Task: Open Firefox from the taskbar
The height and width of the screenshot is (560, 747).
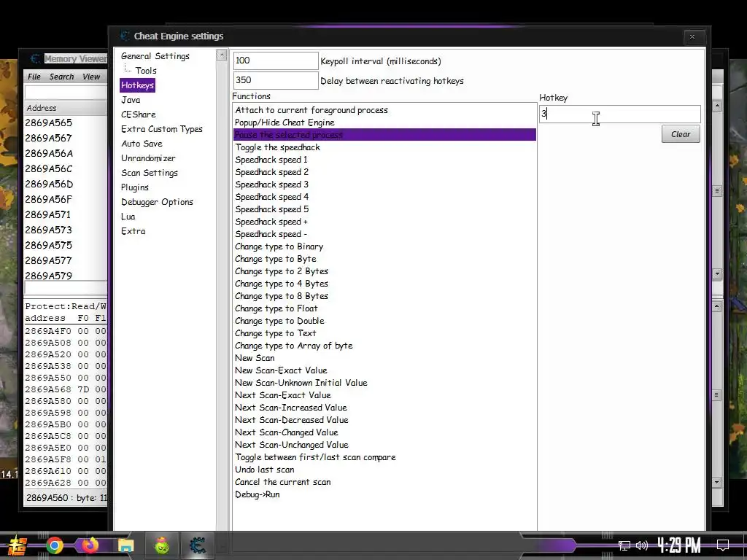Action: [90, 545]
